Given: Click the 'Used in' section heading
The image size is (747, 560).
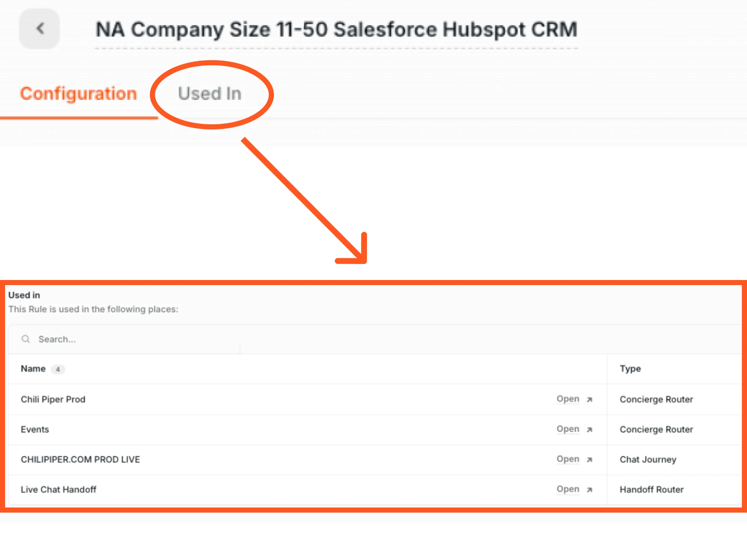Looking at the screenshot, I should tap(24, 295).
